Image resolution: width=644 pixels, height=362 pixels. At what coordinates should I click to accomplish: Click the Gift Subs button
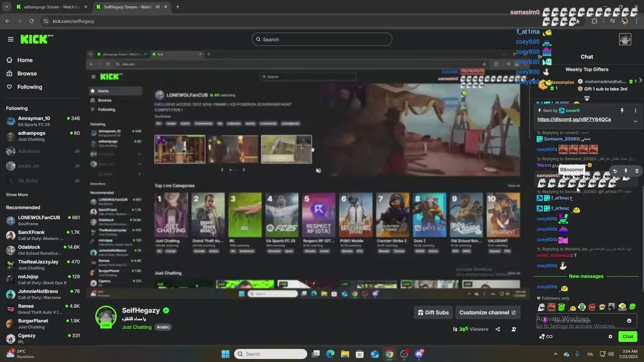[433, 312]
